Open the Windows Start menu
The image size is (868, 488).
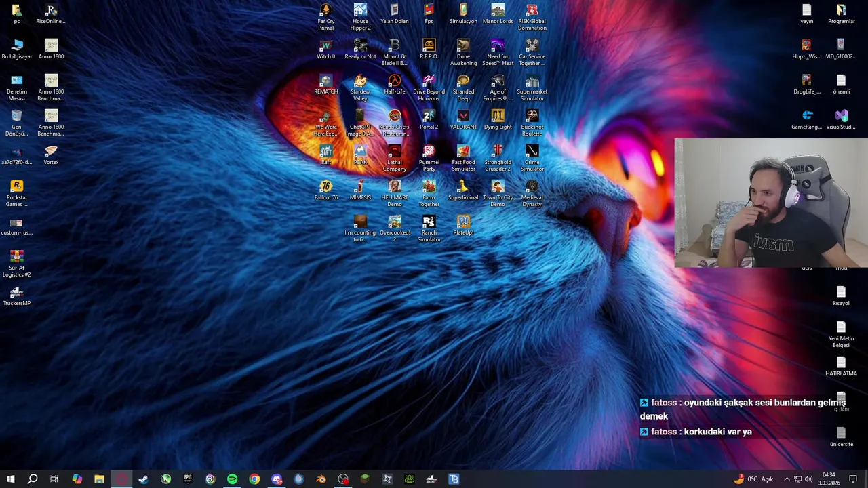10,479
